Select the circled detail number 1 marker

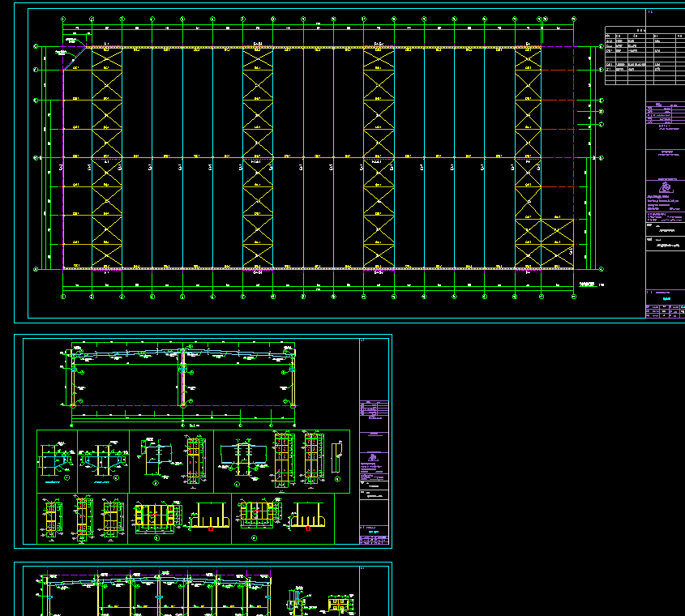[67, 478]
